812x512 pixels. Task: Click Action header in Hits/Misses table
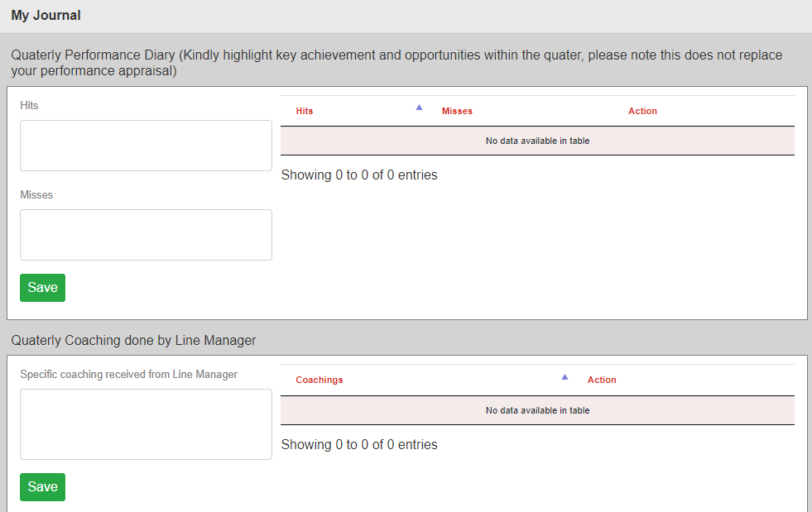pos(642,111)
